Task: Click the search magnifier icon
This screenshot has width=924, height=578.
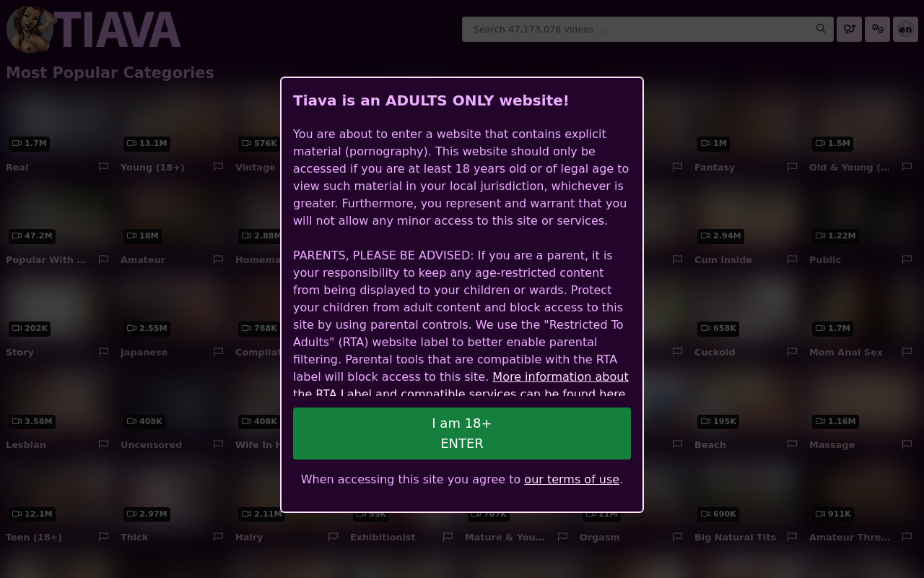Action: [821, 29]
